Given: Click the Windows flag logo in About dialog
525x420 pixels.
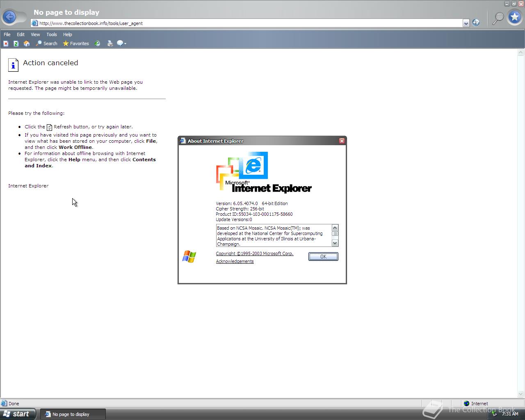Looking at the screenshot, I should [189, 256].
